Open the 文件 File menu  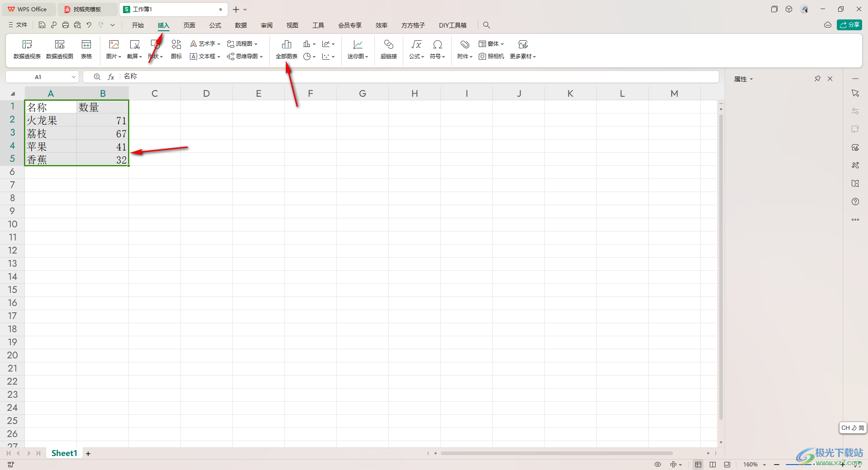click(x=18, y=25)
